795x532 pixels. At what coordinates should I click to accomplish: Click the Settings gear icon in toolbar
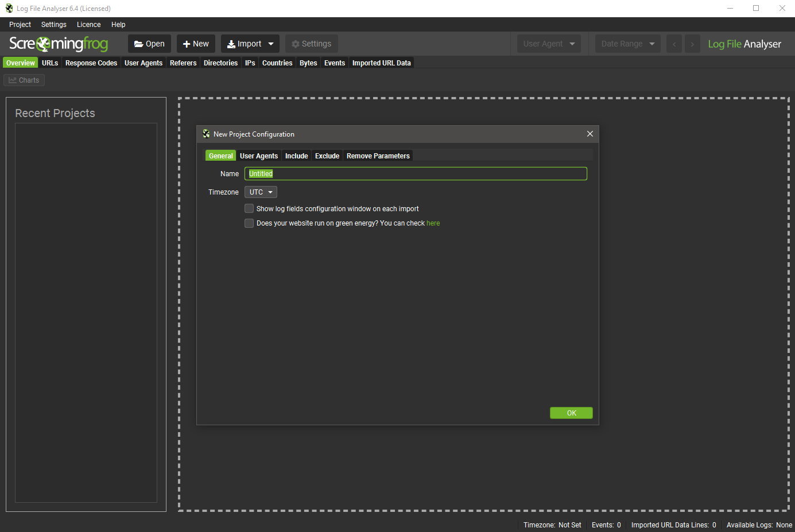[296, 44]
